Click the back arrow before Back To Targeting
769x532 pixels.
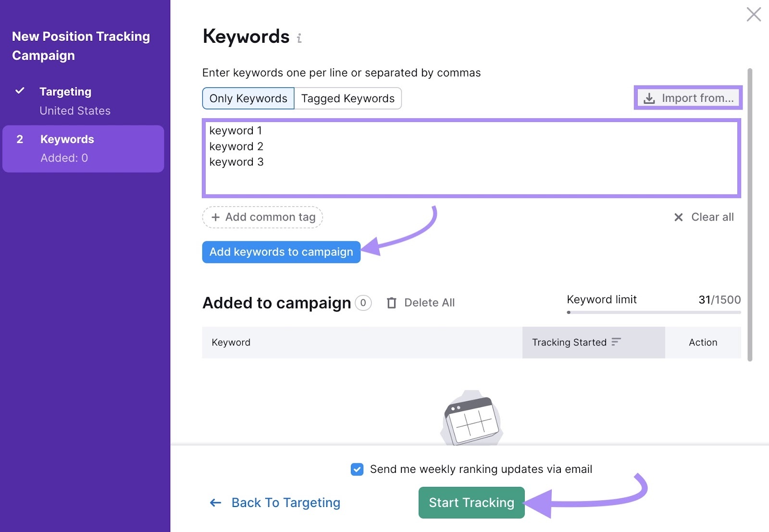pyautogui.click(x=215, y=502)
